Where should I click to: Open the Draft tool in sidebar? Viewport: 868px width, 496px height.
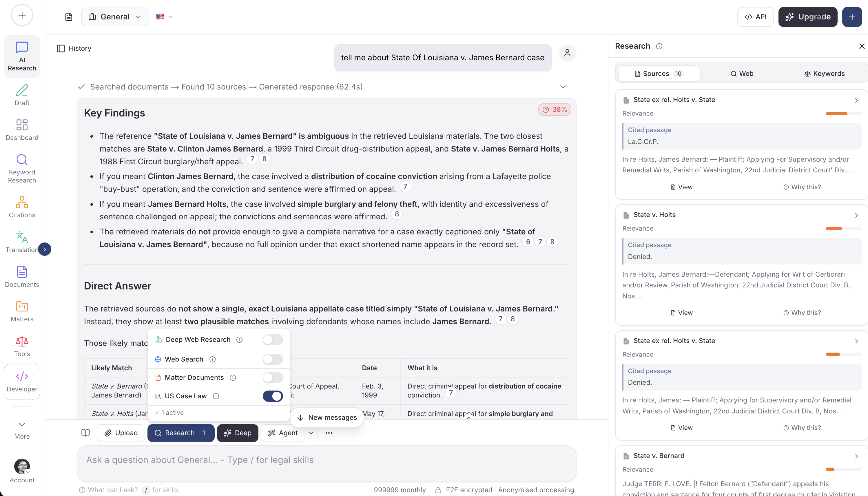coord(22,95)
